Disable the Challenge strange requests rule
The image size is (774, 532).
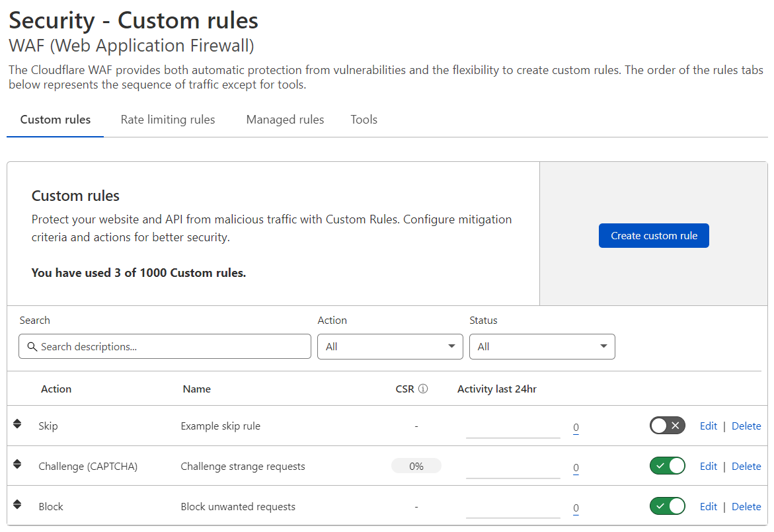[x=667, y=466]
